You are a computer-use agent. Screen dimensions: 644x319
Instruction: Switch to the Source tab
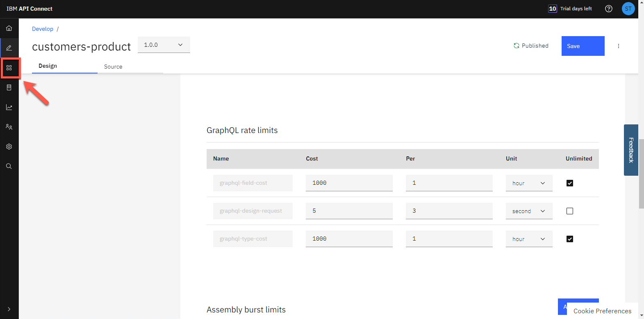coord(113,67)
